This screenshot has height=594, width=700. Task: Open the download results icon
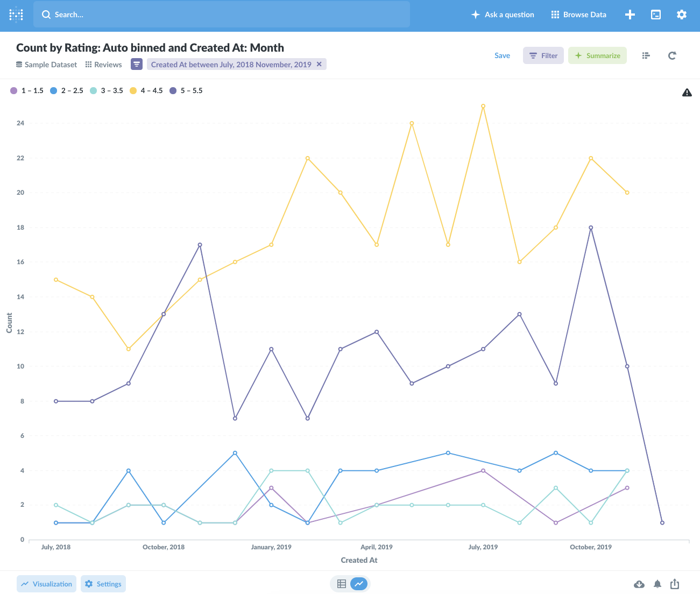639,584
